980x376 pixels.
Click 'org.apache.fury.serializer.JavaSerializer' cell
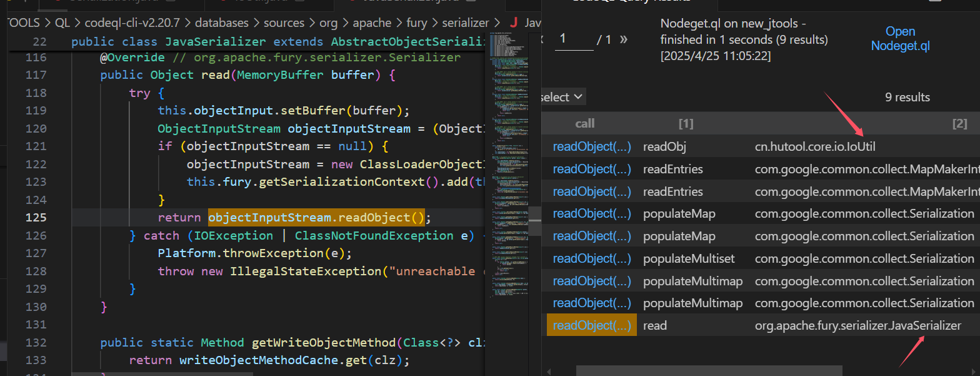(x=858, y=325)
